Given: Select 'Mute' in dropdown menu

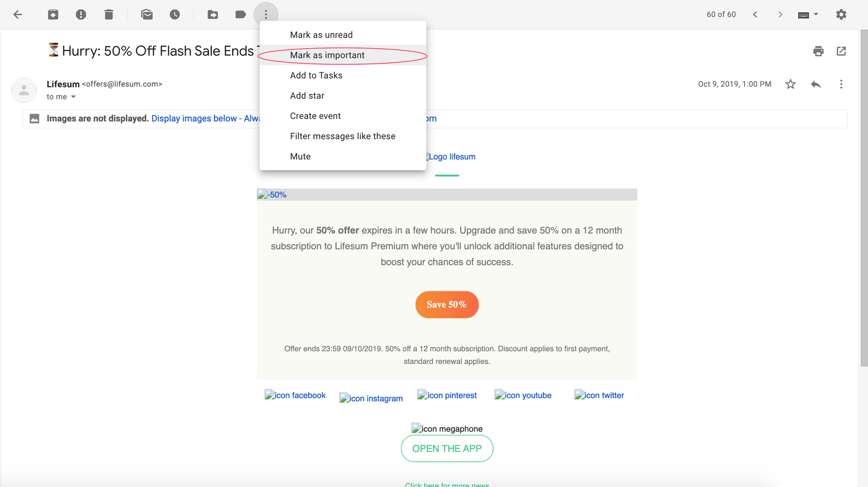Looking at the screenshot, I should coord(343,157).
